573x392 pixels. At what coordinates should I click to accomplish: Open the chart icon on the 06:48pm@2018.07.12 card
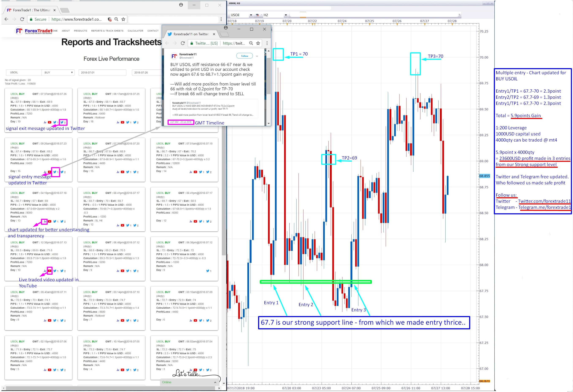(118, 271)
